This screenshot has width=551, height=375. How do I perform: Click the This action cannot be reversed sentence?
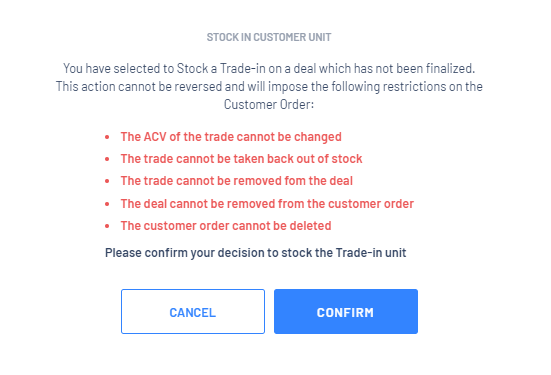click(x=269, y=86)
